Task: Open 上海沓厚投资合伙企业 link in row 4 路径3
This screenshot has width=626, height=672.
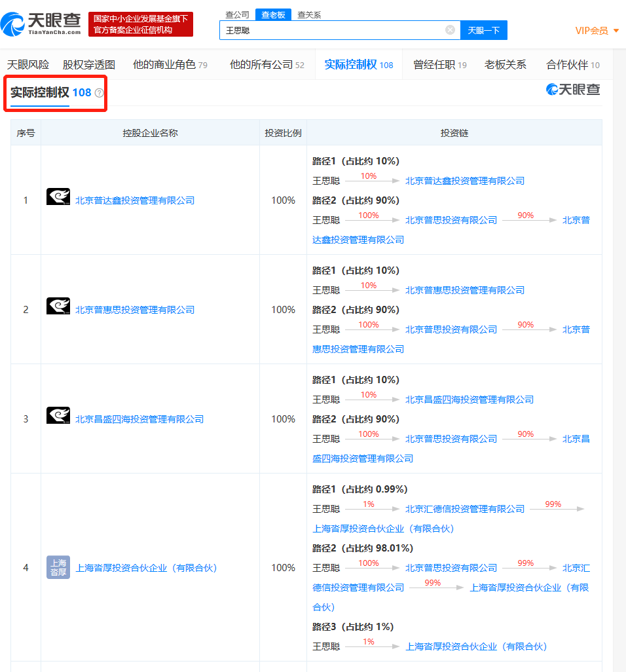Action: click(477, 646)
